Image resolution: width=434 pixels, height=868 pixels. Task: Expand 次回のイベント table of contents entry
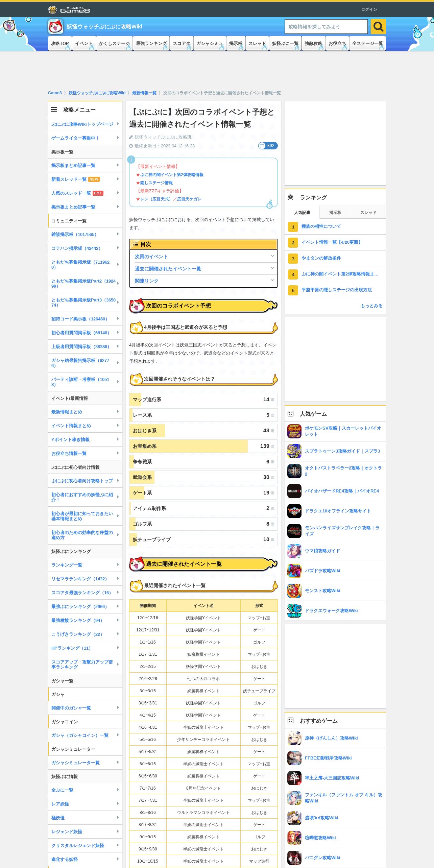pyautogui.click(x=203, y=257)
